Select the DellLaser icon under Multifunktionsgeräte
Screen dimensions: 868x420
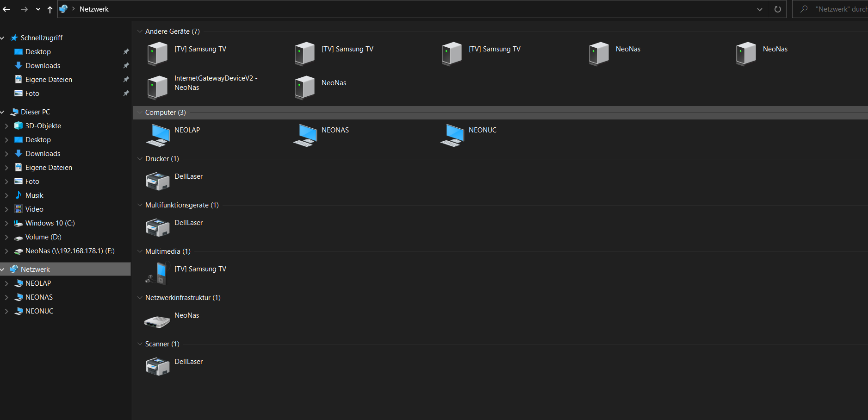[158, 227]
